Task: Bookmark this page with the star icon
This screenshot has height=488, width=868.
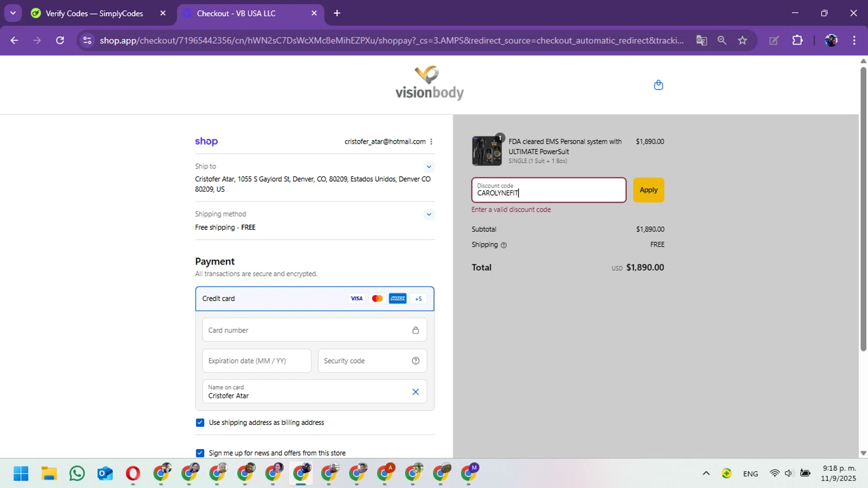Action: pos(742,41)
